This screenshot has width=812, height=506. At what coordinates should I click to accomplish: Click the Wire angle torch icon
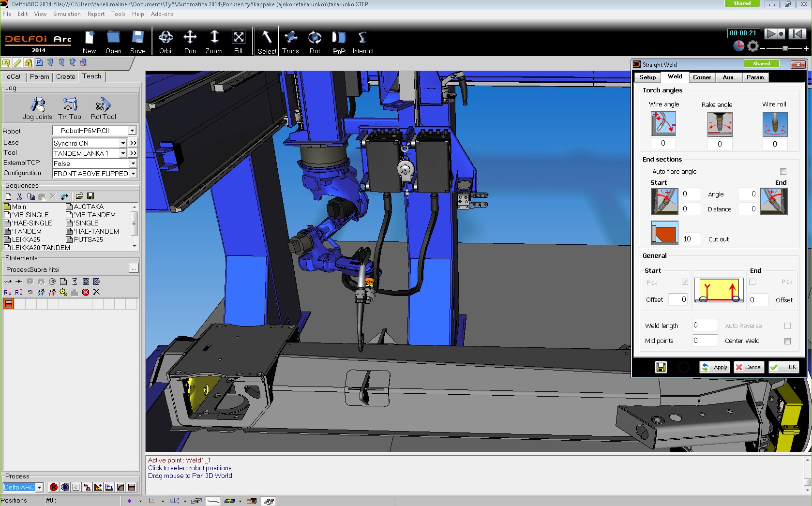pos(663,124)
